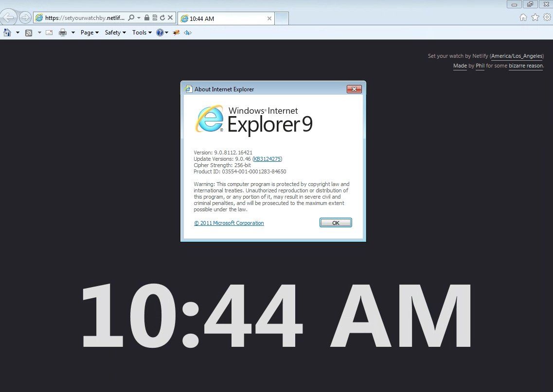Restore down the Internet Explorer window
Viewport: 553px width, 392px height.
point(530,4)
